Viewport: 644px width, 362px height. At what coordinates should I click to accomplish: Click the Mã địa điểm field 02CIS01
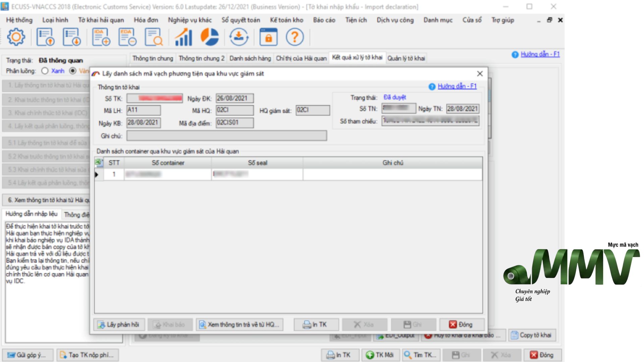234,123
